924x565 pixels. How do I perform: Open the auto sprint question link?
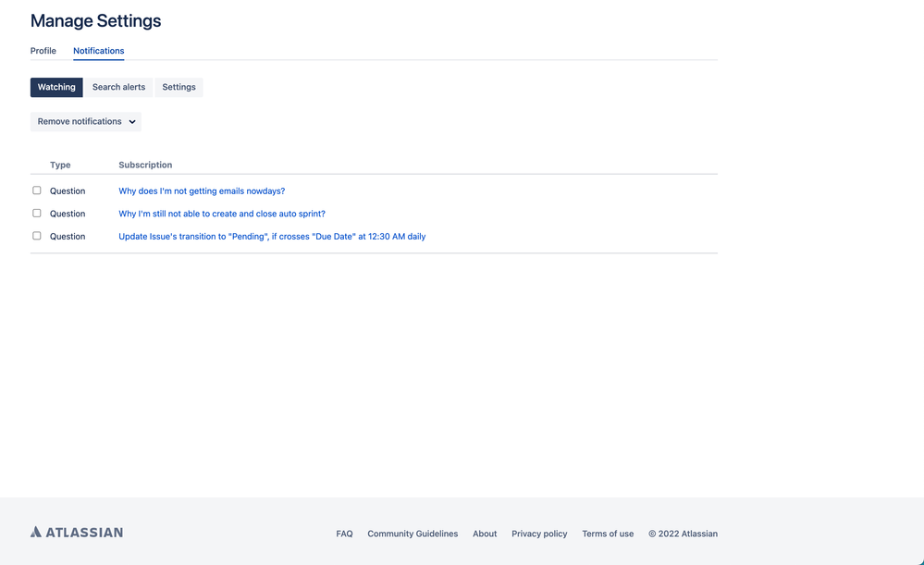tap(221, 213)
